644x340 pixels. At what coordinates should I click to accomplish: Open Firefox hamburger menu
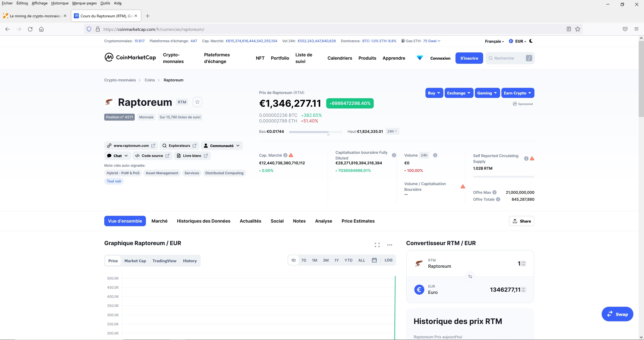pyautogui.click(x=636, y=29)
